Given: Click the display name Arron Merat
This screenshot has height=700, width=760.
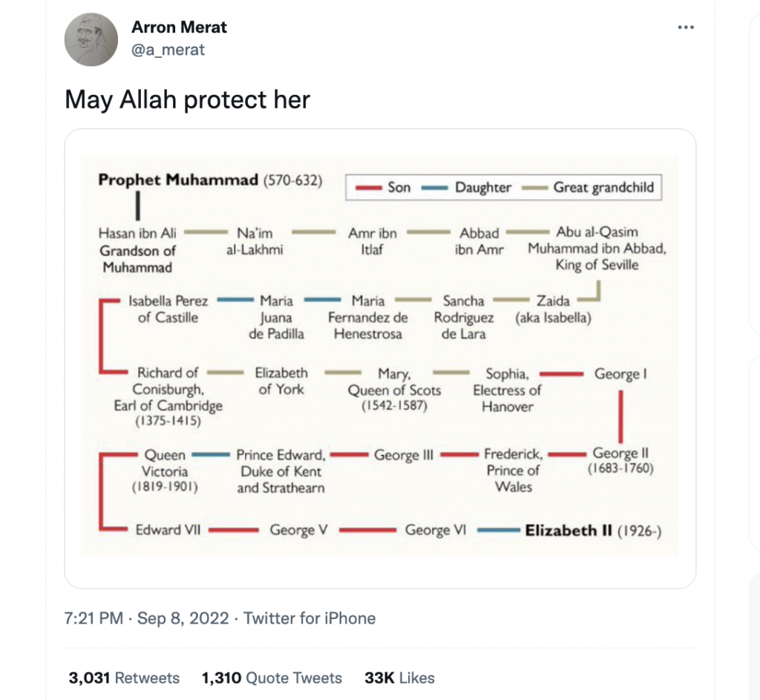Looking at the screenshot, I should 179,27.
